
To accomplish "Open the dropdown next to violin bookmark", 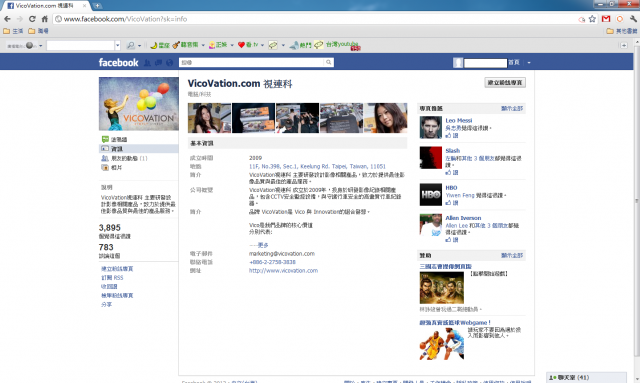I will pos(203,45).
